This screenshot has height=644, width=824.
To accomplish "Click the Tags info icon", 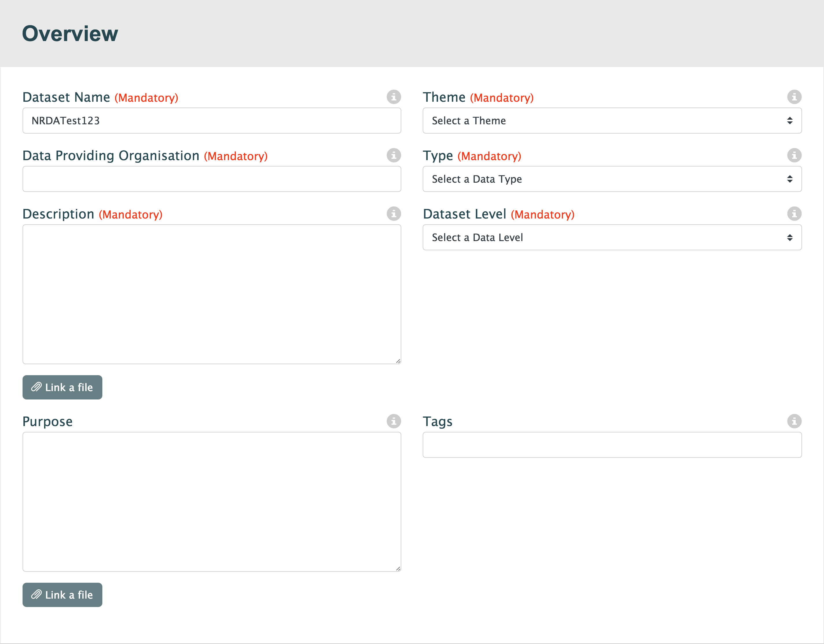I will pos(794,421).
